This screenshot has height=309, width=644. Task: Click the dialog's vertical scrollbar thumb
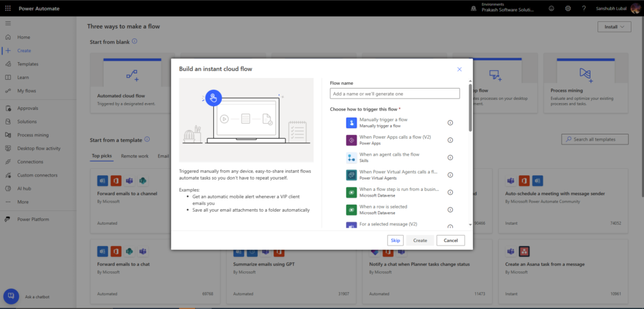[470, 107]
